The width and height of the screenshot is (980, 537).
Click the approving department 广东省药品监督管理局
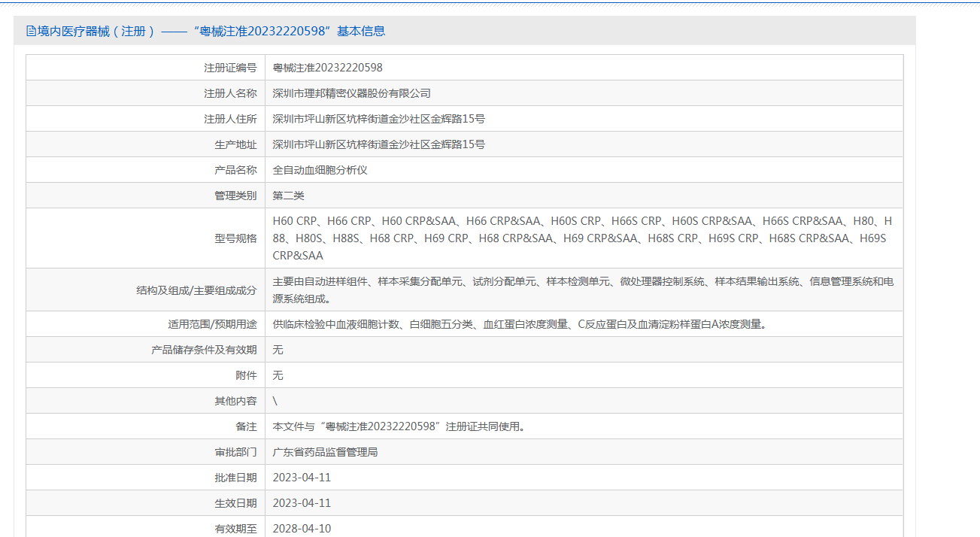(325, 452)
